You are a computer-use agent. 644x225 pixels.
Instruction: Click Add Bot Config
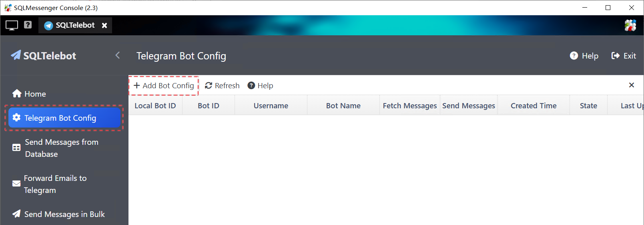click(164, 85)
